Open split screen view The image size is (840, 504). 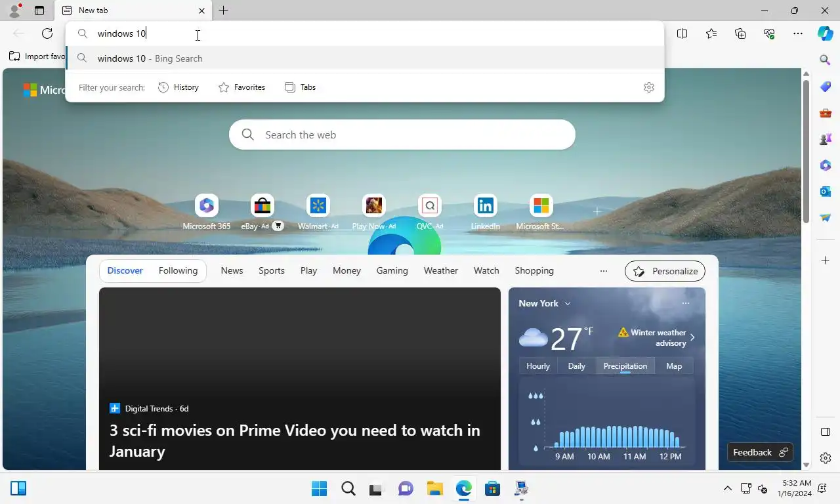tap(682, 33)
